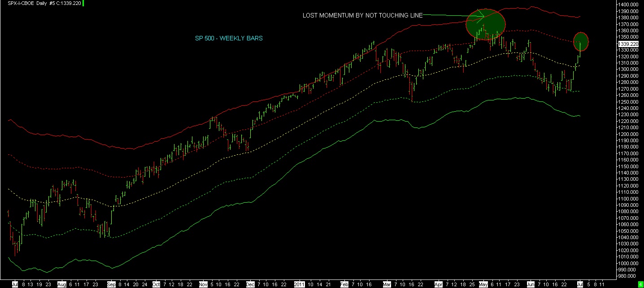The image size is (644, 288).
Task: Click the green 4 box in bottom-right corner
Action: (x=640, y=284)
